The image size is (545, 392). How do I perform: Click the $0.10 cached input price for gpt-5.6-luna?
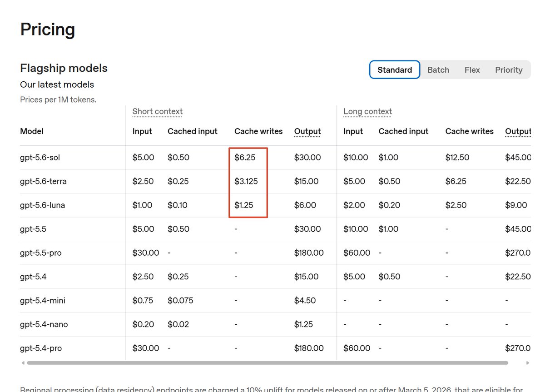178,205
